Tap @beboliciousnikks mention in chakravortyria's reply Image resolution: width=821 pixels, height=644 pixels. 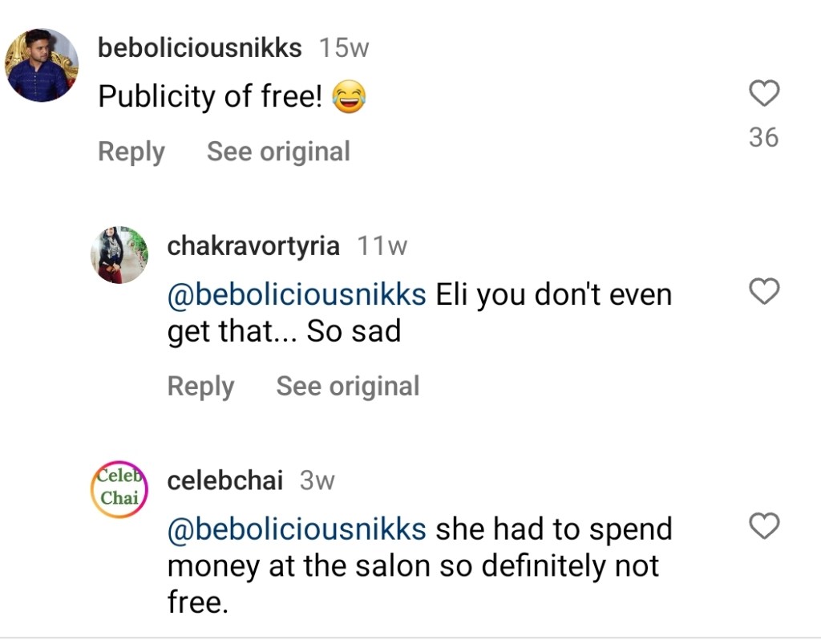click(297, 294)
